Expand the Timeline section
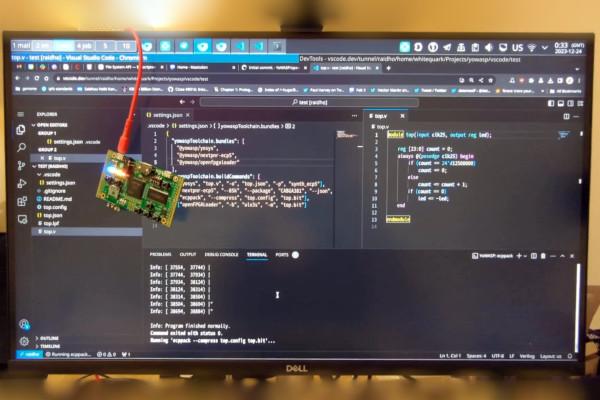Screen dimensions: 600x400 [x=50, y=346]
